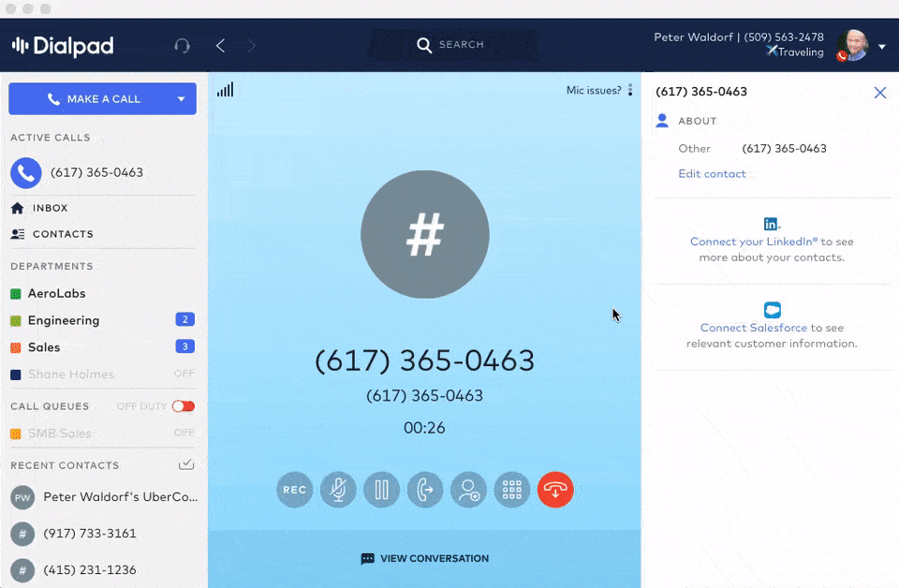
Task: Click the large # caller avatar
Action: (425, 234)
